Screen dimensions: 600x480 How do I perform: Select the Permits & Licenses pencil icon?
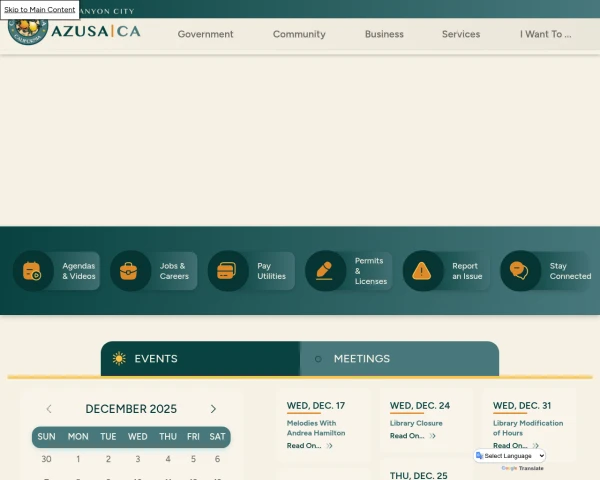coord(324,271)
